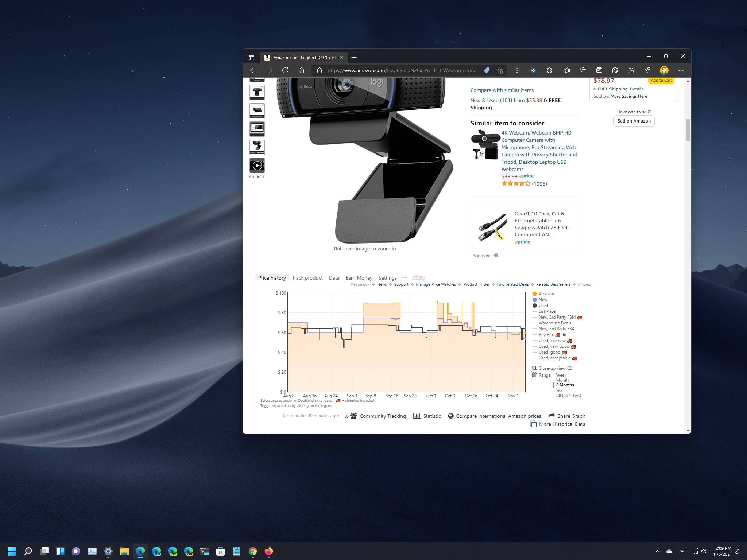The image size is (747, 560).
Task: View site information lock icon
Action: click(319, 70)
